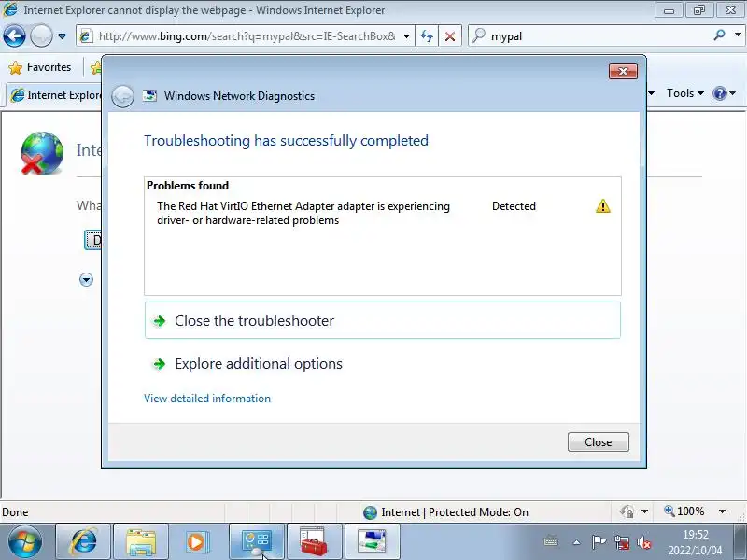The height and width of the screenshot is (560, 747).
Task: Click the Close button in dialog
Action: pos(598,441)
